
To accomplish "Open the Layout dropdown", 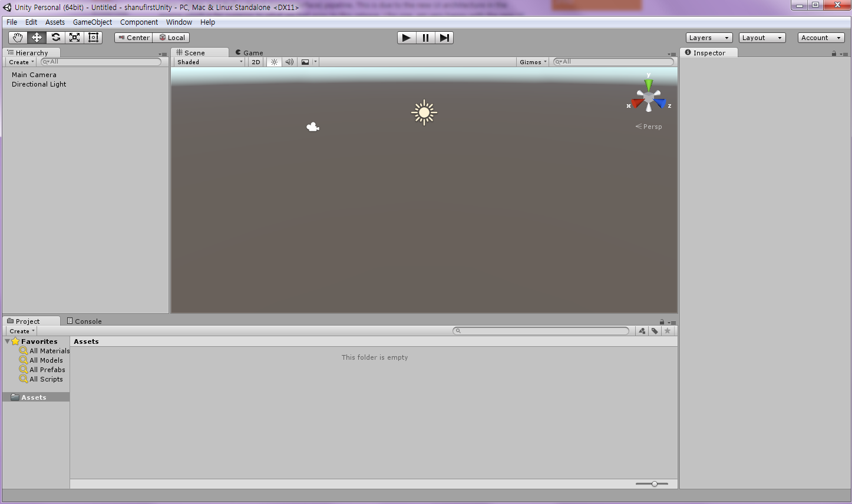I will (762, 38).
